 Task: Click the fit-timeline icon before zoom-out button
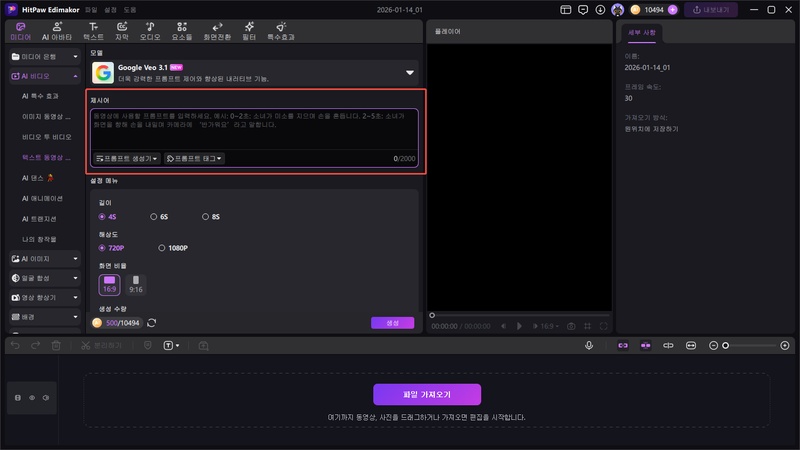click(690, 345)
